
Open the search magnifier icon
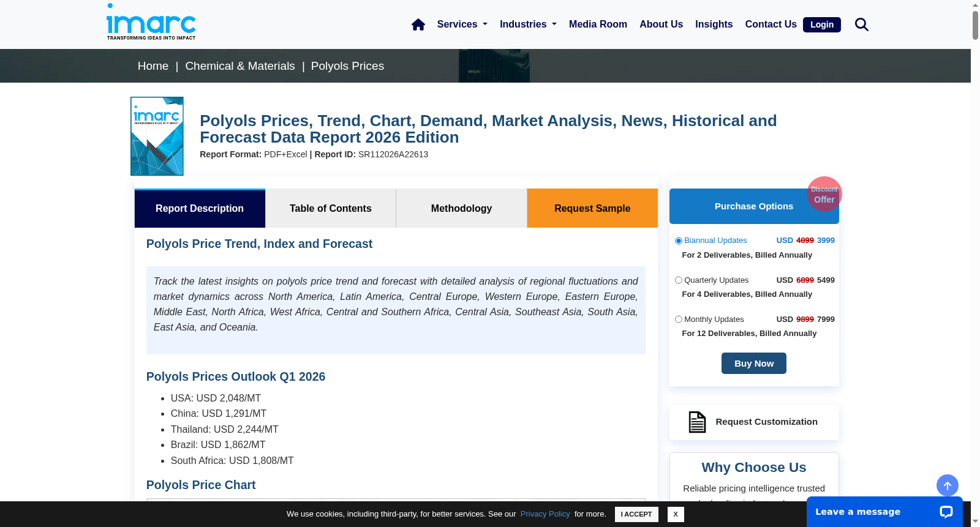click(862, 24)
